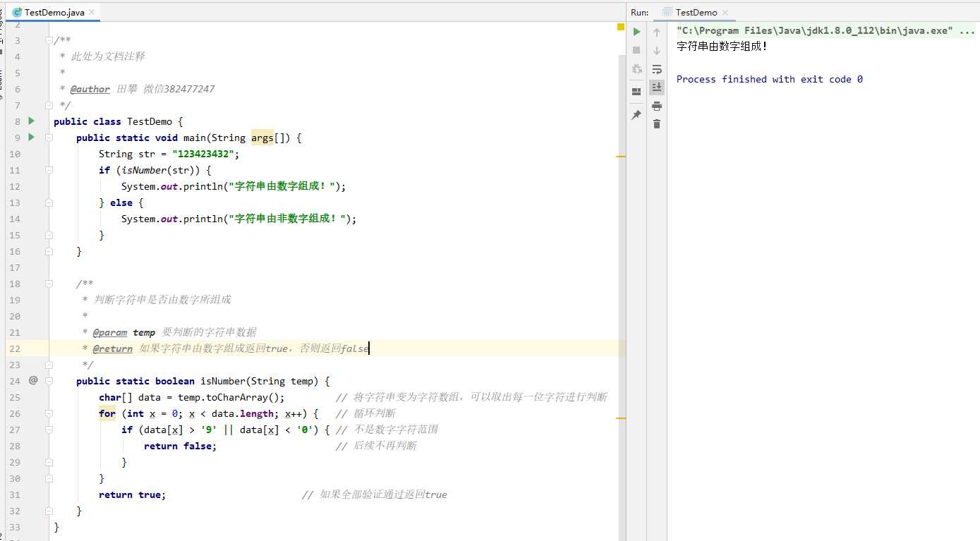Screen dimensions: 980x541
Task: Click the Print console output icon
Action: [x=657, y=106]
